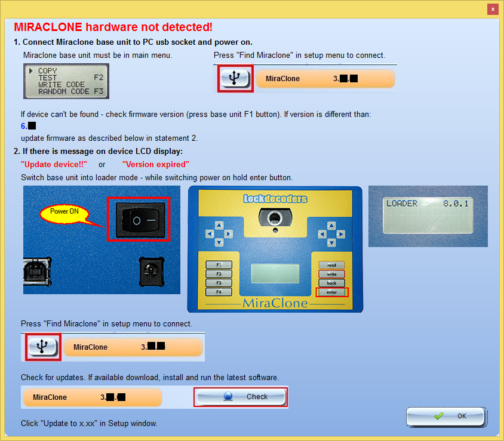Click the red "Version expired" text
504x441 pixels.
(x=156, y=165)
